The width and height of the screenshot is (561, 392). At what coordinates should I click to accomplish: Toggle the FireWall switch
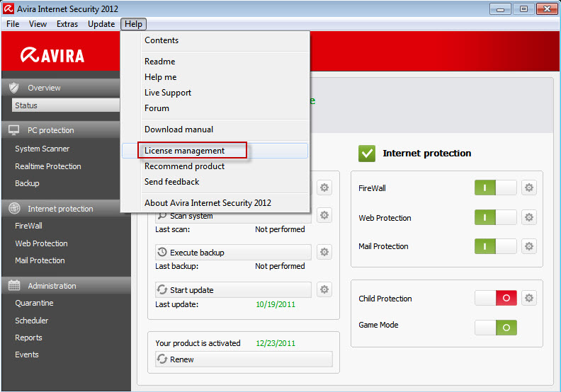496,188
